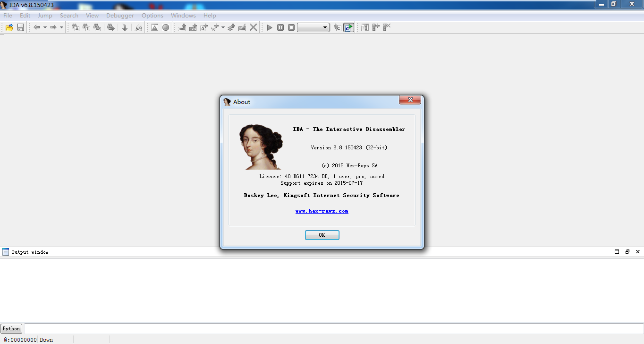
Task: Click the Python command language button
Action: [x=11, y=328]
